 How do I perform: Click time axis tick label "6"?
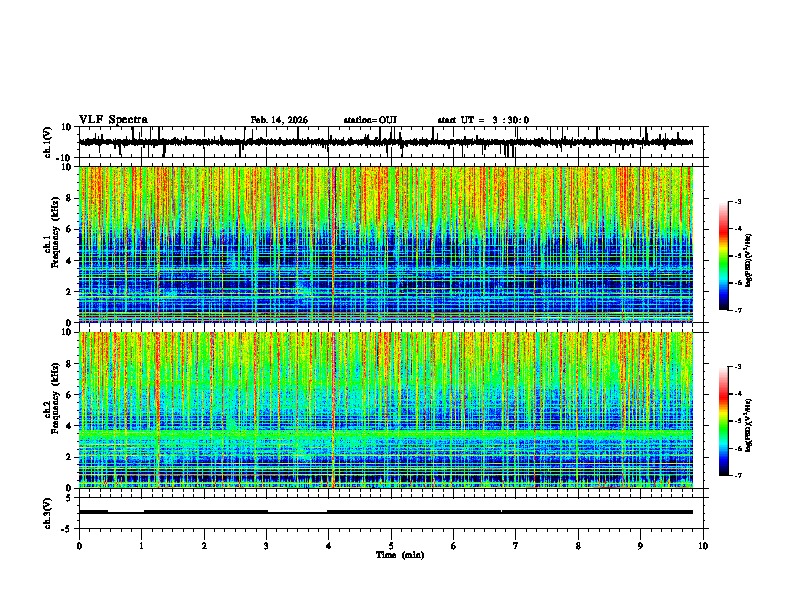pos(454,546)
